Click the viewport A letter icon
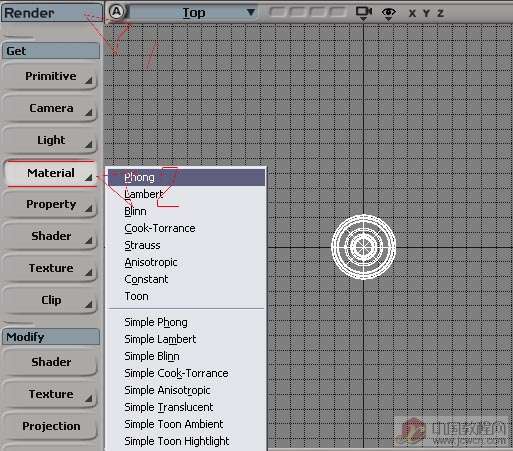513x451 pixels. click(117, 12)
